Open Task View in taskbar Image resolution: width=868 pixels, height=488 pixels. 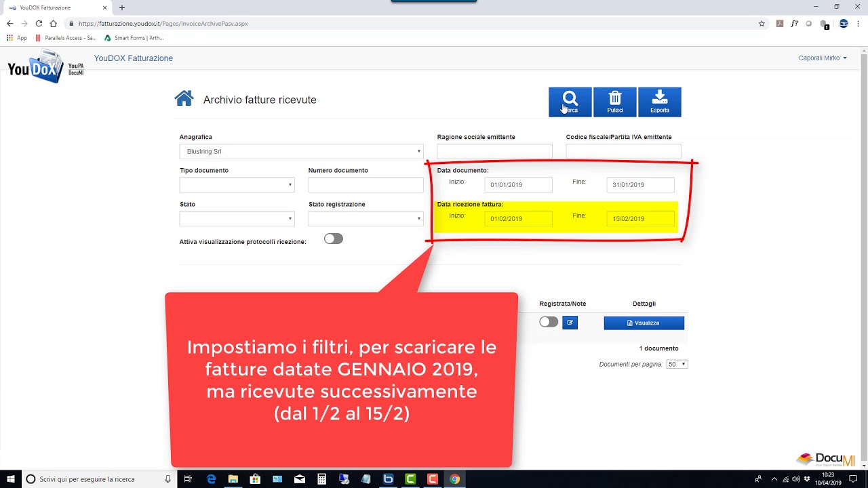point(188,479)
